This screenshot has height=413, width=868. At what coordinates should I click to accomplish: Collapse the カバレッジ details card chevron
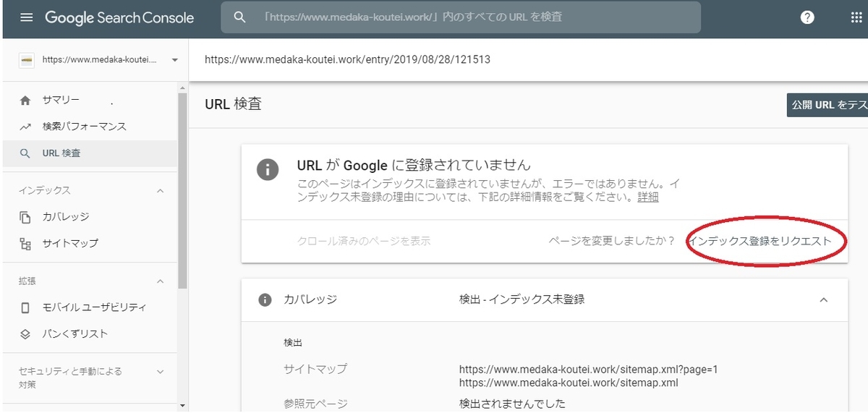point(823,299)
